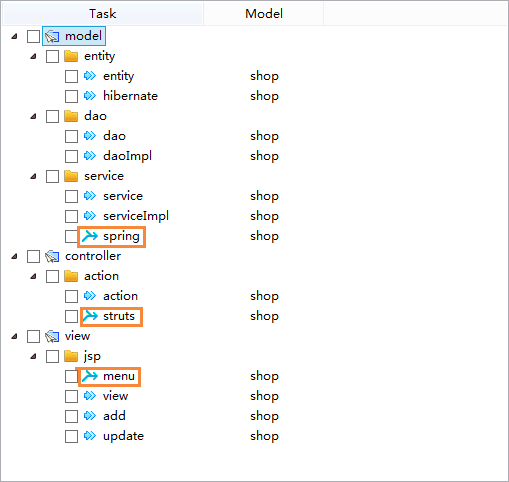Click the spring task arrow icon
The height and width of the screenshot is (482, 509).
coord(90,236)
